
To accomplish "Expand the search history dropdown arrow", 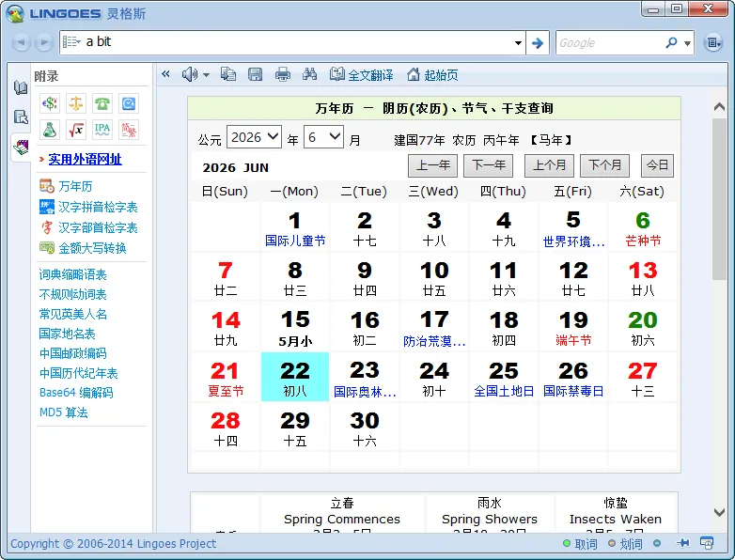I will tap(518, 43).
